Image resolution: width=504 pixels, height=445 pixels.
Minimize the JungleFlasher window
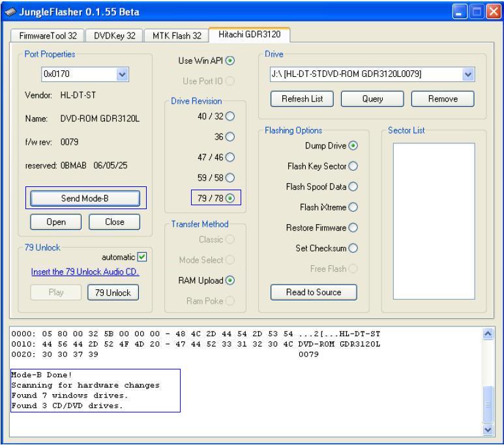(x=460, y=12)
